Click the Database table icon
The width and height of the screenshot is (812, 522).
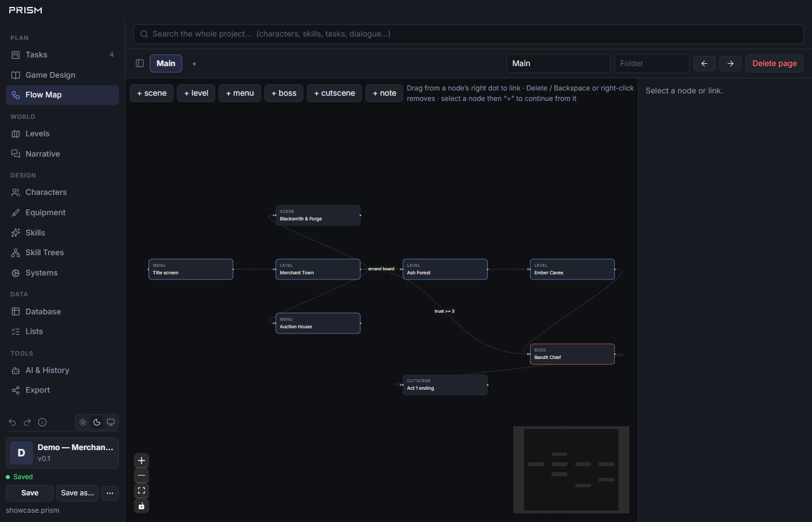tap(16, 311)
